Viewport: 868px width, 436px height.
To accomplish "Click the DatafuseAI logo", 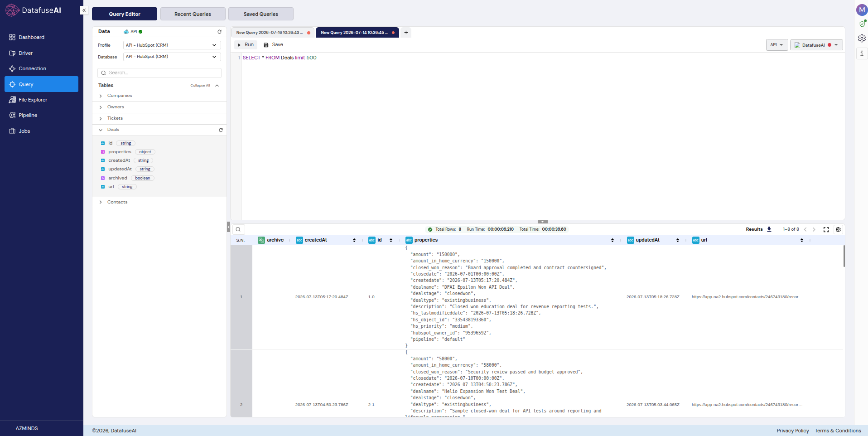I will click(x=33, y=10).
